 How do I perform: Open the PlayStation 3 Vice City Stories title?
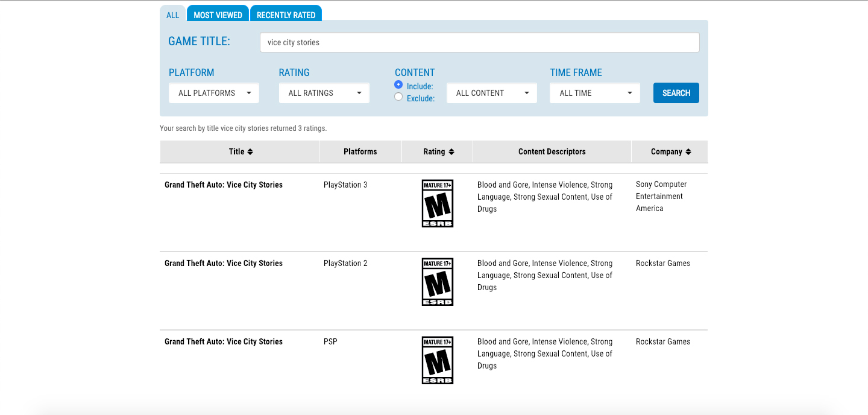[x=224, y=185]
